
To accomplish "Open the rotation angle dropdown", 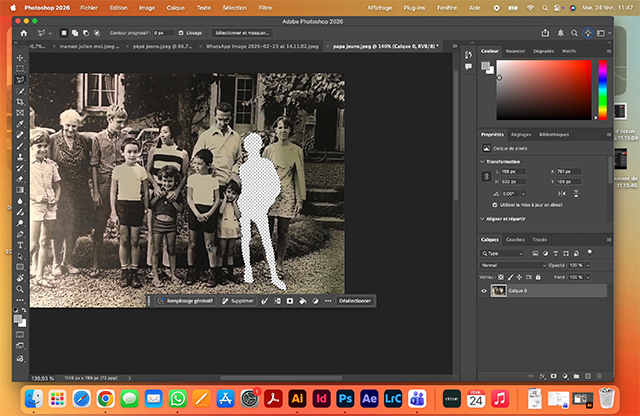I will 523,194.
